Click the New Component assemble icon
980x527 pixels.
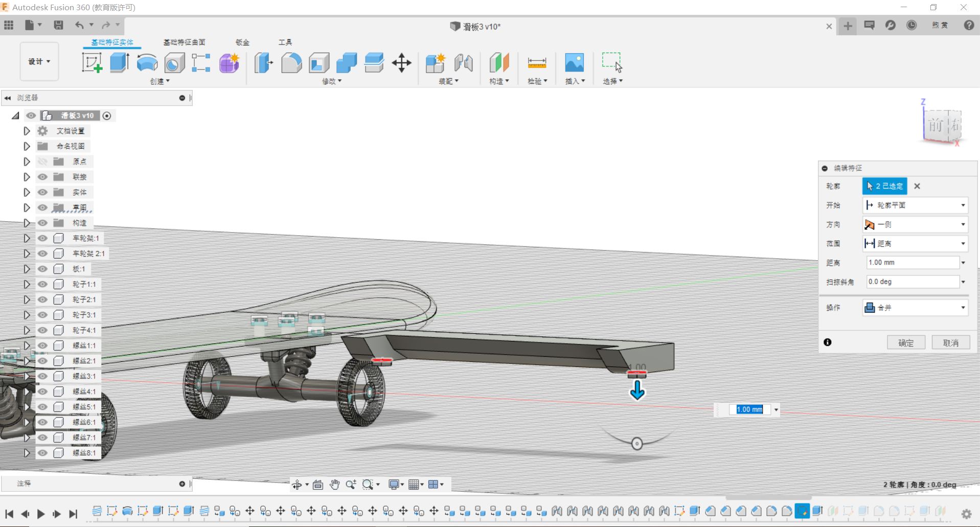[x=436, y=63]
